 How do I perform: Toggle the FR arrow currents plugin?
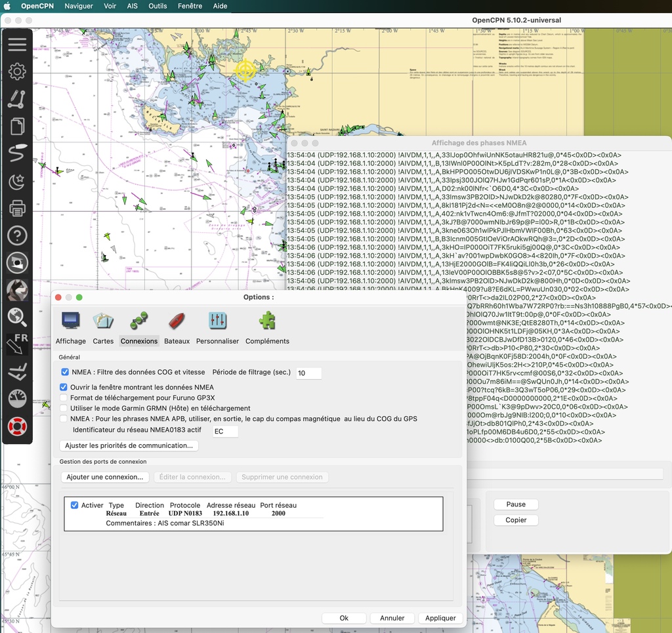(17, 344)
